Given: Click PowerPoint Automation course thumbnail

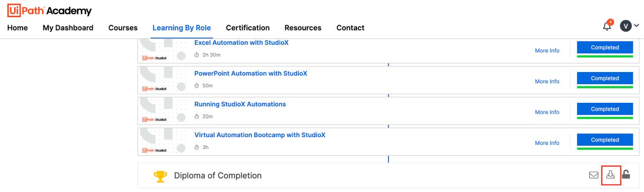Looking at the screenshot, I should 164,79.
